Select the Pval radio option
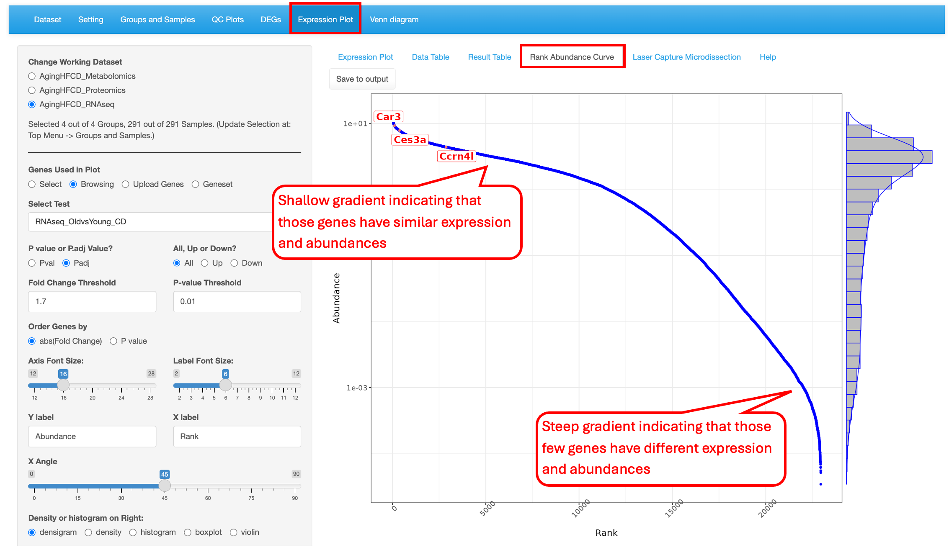This screenshot has height=560, width=949. pyautogui.click(x=32, y=263)
